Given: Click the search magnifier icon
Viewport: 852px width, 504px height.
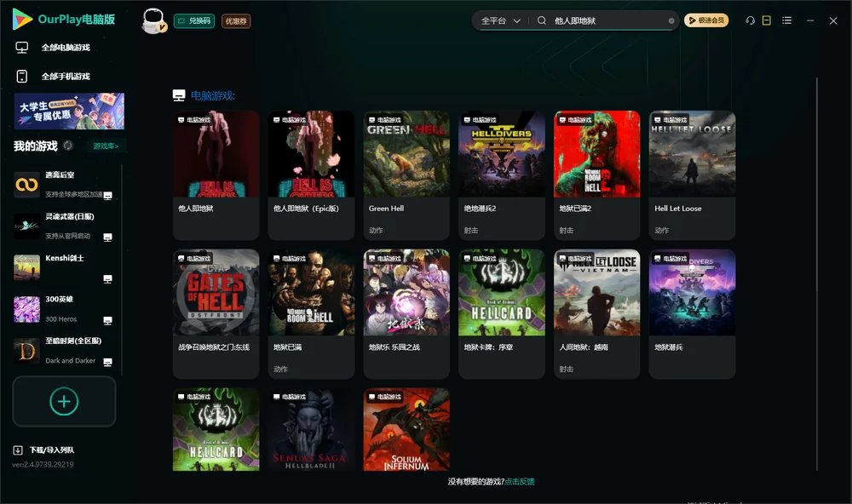Looking at the screenshot, I should point(542,20).
